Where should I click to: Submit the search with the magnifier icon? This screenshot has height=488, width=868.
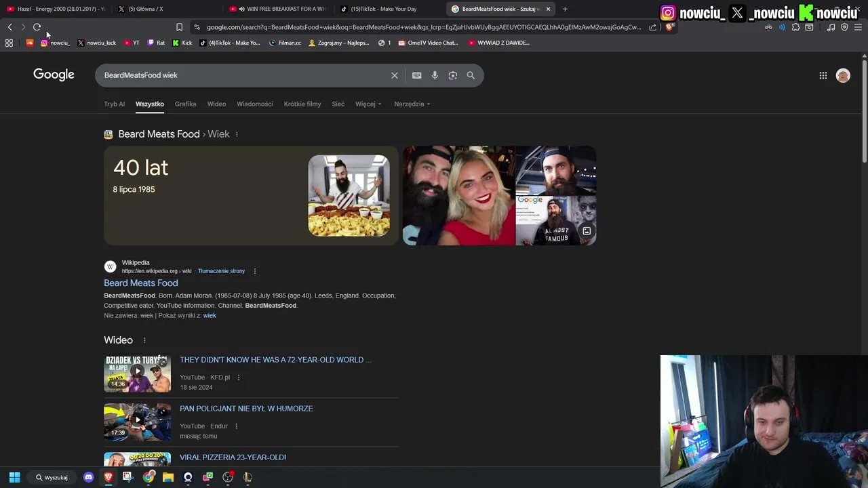(x=471, y=75)
